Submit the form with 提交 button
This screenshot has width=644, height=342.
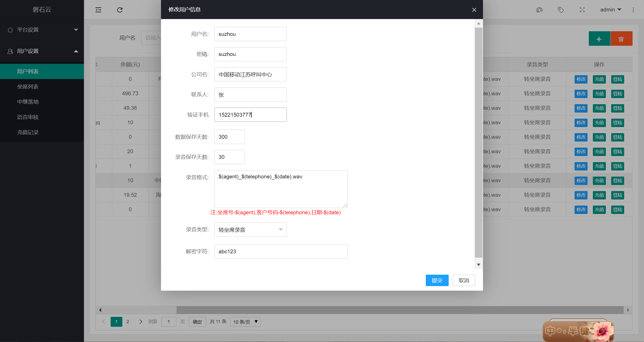pos(437,280)
